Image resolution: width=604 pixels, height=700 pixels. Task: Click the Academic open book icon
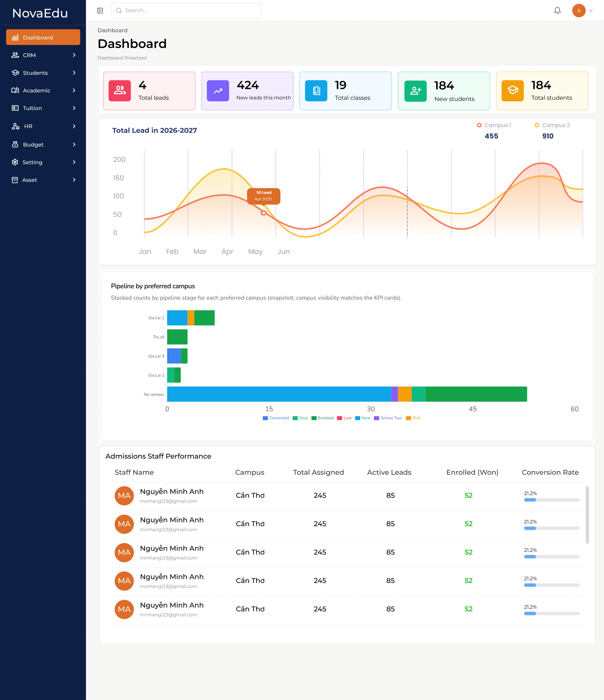click(15, 90)
